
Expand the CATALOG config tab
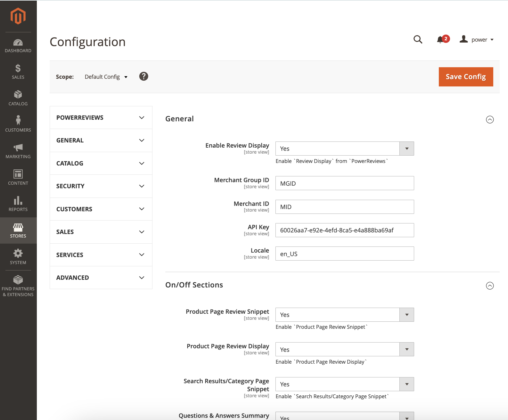(101, 163)
